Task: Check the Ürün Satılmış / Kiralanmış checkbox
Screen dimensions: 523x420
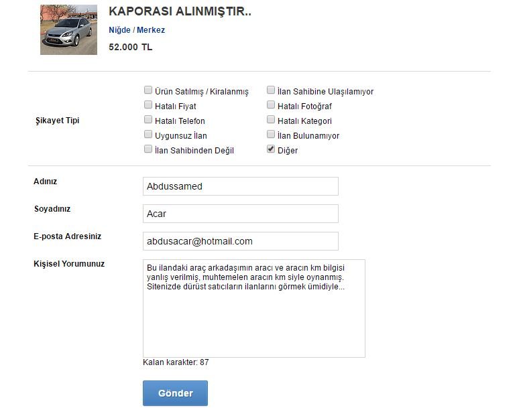Action: (148, 90)
